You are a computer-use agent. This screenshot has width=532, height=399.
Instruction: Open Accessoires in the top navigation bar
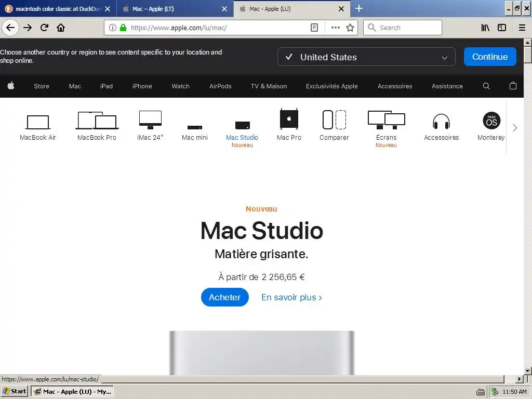click(x=395, y=86)
